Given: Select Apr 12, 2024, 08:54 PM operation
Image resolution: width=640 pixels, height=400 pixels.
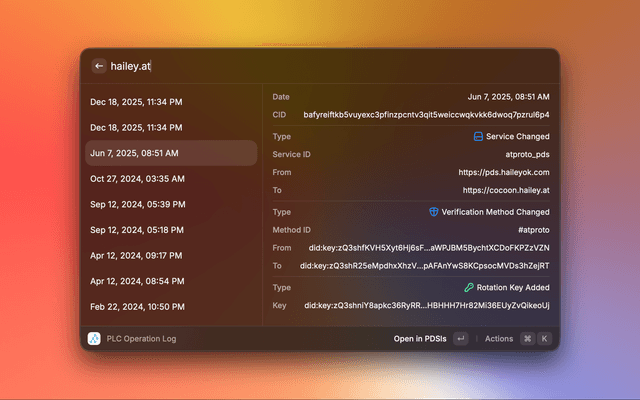Looking at the screenshot, I should tap(136, 281).
